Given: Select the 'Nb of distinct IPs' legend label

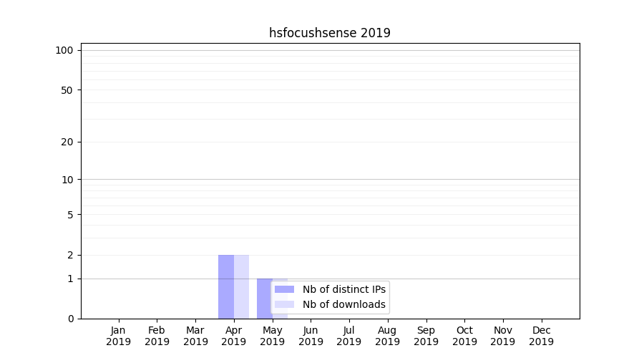Looking at the screenshot, I should (343, 289).
